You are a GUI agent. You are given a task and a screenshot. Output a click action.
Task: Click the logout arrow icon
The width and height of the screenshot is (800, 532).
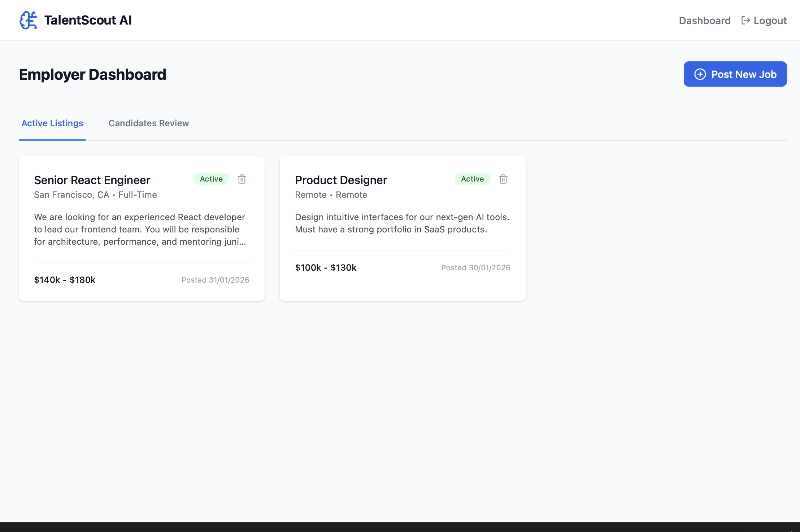pyautogui.click(x=745, y=21)
